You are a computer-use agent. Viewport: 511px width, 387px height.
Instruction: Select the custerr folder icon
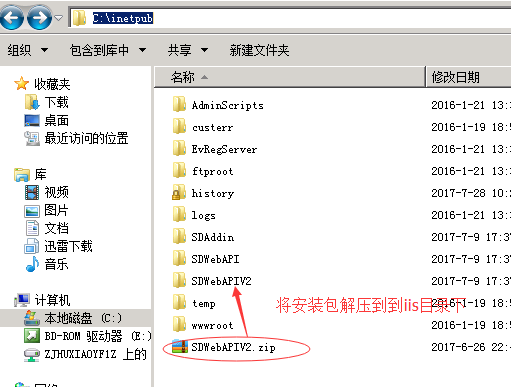coord(179,126)
